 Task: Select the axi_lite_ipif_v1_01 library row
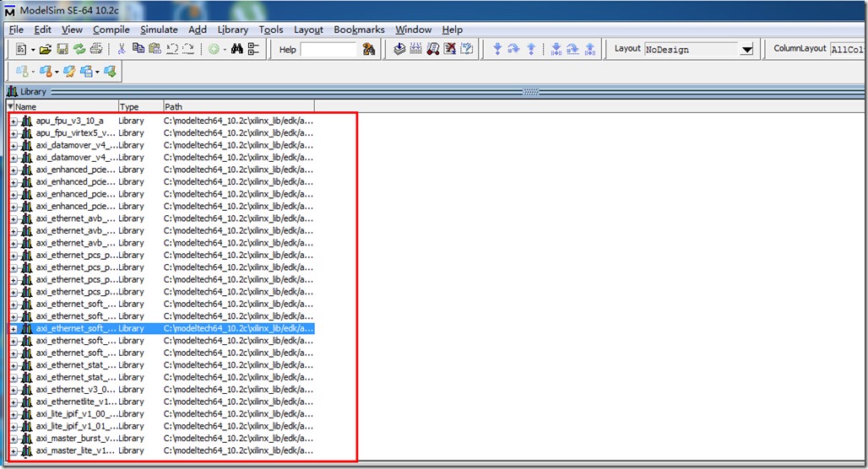pyautogui.click(x=76, y=427)
